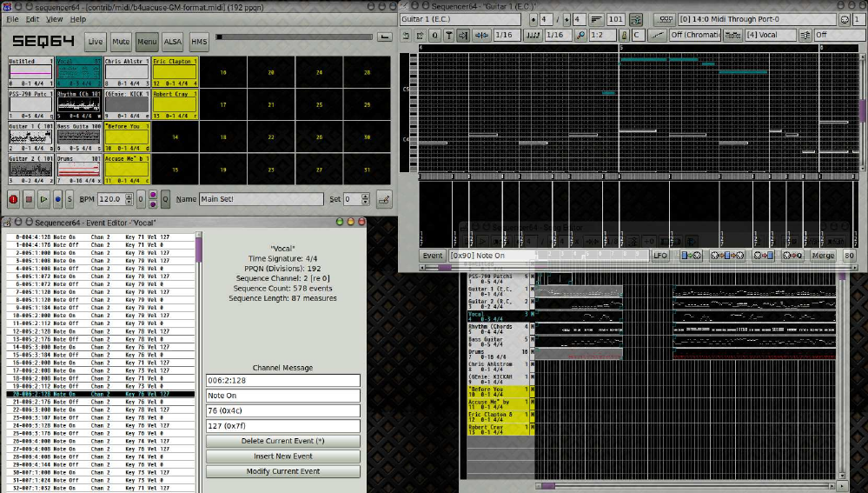The height and width of the screenshot is (493, 868).
Task: Toggle the Menu mode button
Action: [x=147, y=41]
